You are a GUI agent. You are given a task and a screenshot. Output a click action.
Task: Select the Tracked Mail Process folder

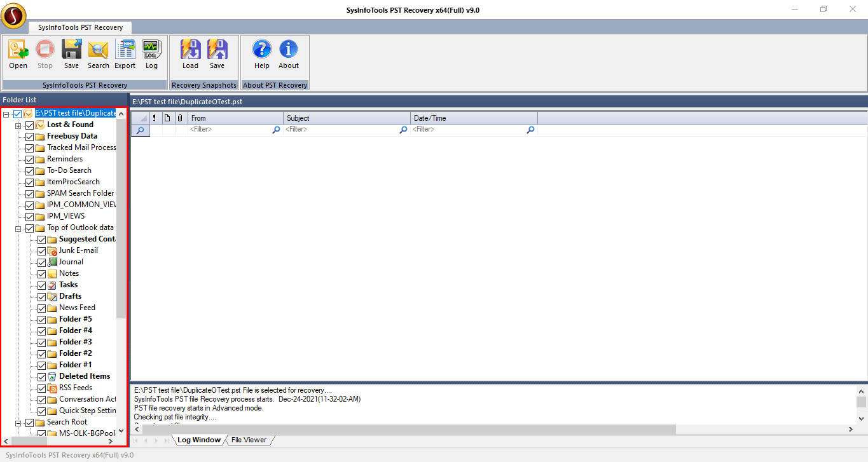click(81, 147)
